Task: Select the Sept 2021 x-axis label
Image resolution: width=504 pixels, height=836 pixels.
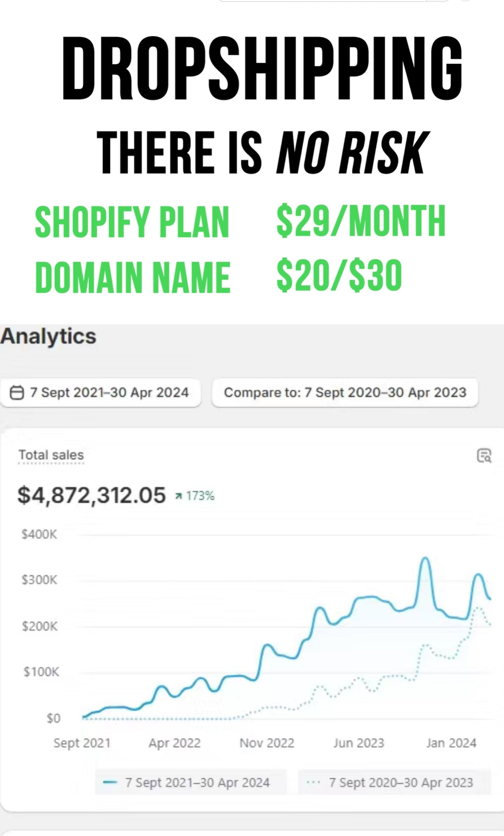Action: click(x=82, y=743)
